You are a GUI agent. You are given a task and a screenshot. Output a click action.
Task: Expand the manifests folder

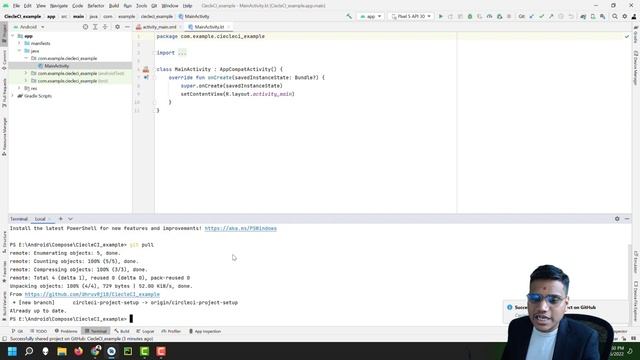coord(19,43)
